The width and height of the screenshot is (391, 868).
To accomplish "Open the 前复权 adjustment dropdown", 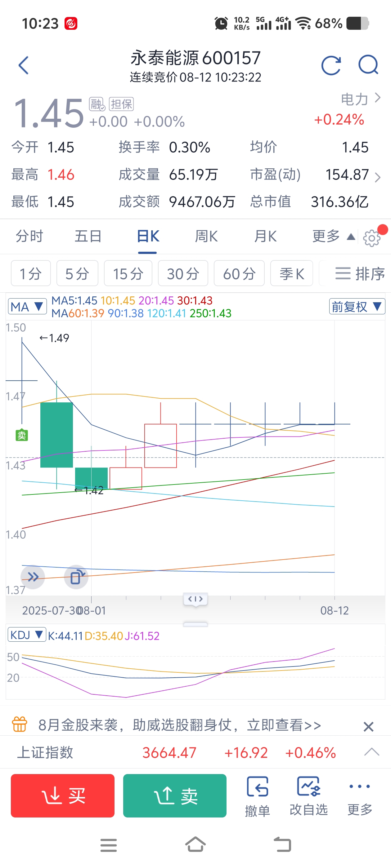I will point(357,307).
